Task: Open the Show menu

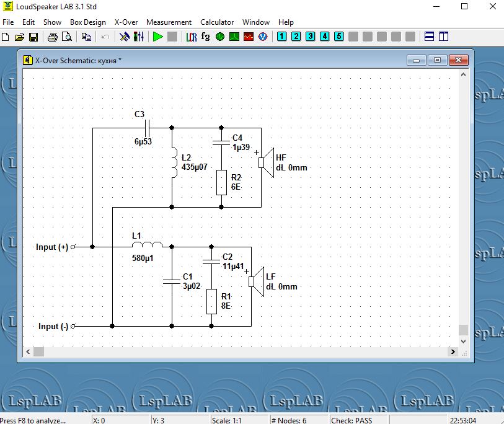Action: pos(53,22)
